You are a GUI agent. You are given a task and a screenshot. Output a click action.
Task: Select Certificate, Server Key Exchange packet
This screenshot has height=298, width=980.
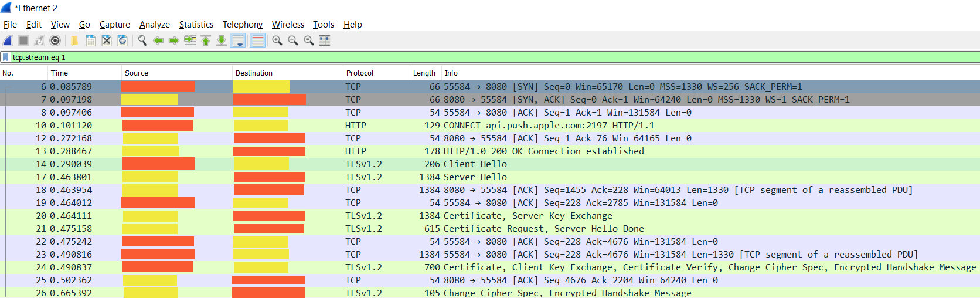click(x=490, y=216)
